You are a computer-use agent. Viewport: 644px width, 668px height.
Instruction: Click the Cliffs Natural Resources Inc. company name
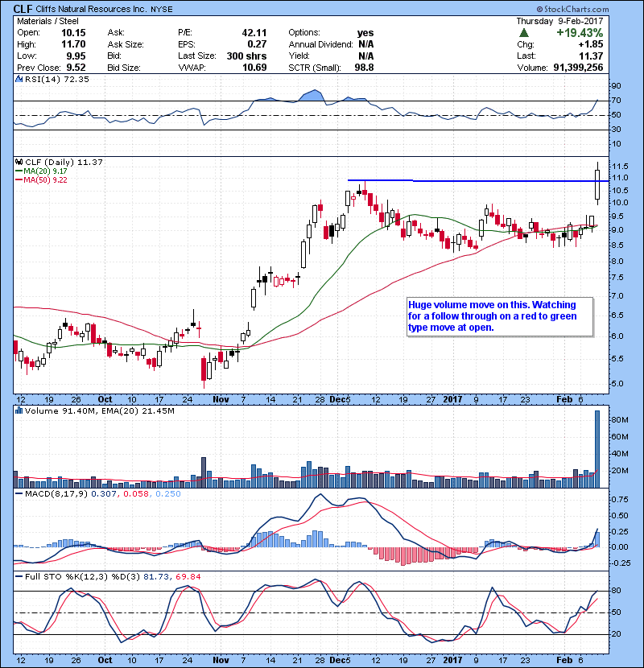(91, 9)
